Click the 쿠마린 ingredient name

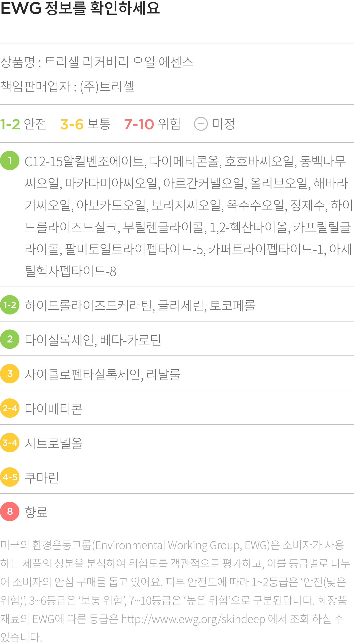click(x=42, y=478)
